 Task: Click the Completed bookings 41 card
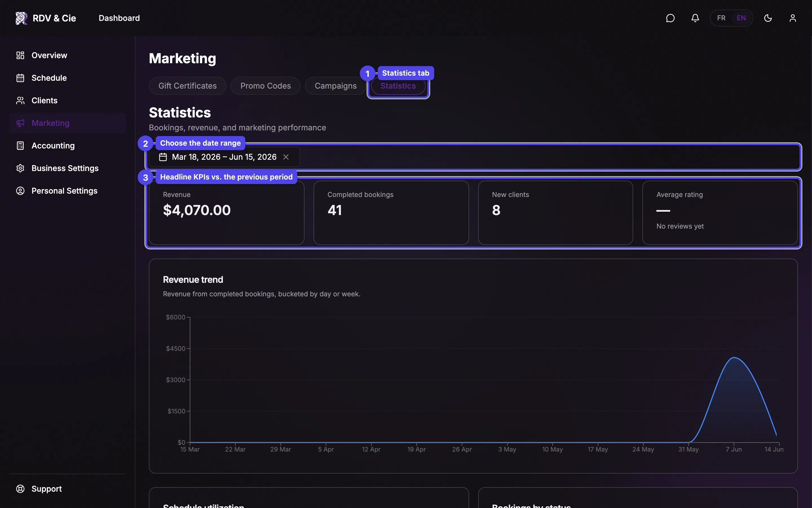391,213
